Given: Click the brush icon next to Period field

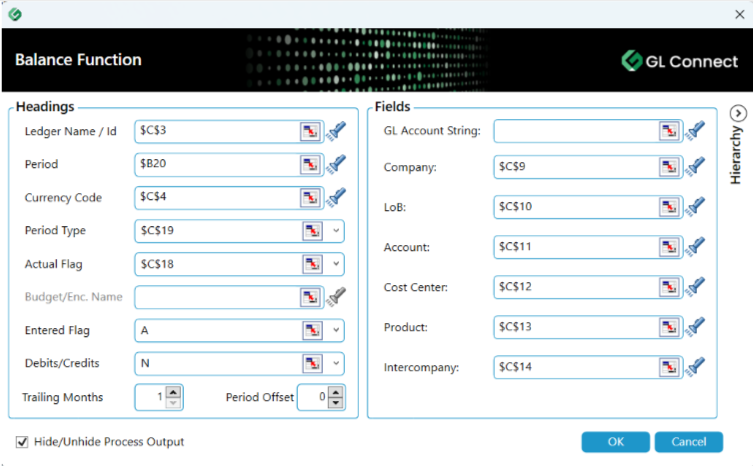Looking at the screenshot, I should [337, 164].
